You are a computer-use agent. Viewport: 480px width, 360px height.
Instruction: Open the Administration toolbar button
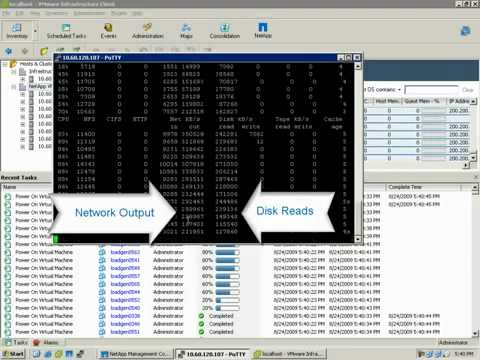pos(147,31)
